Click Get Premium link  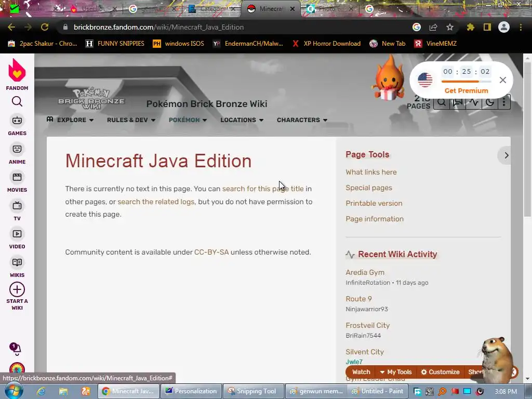coord(466,90)
